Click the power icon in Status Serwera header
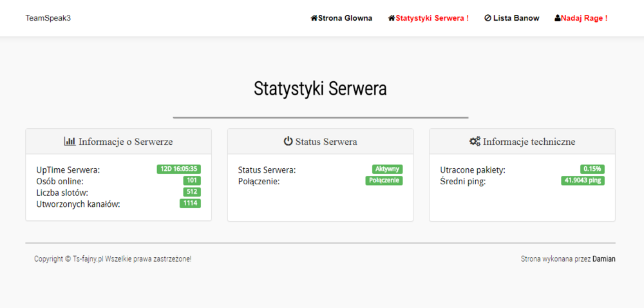 [289, 141]
